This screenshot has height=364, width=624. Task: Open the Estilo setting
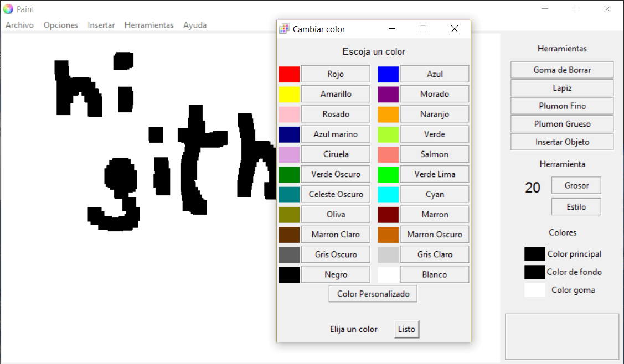576,206
